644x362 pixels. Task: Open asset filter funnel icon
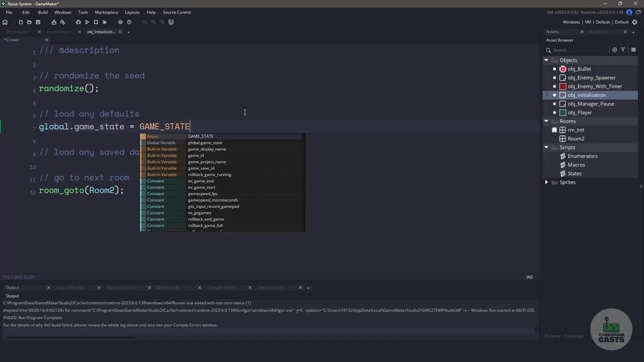623,50
